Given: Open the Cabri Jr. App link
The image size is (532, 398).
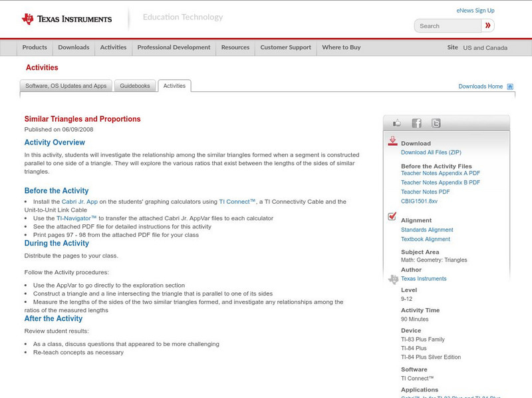Looking at the screenshot, I should (79, 202).
